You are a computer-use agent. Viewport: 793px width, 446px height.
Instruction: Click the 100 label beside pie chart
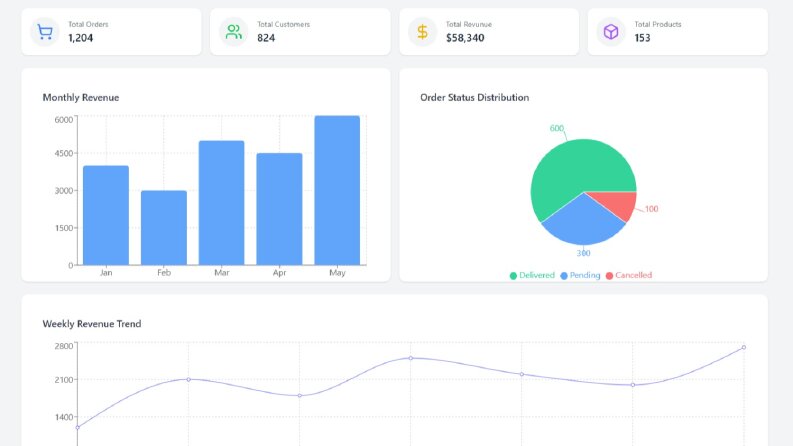[x=651, y=209]
